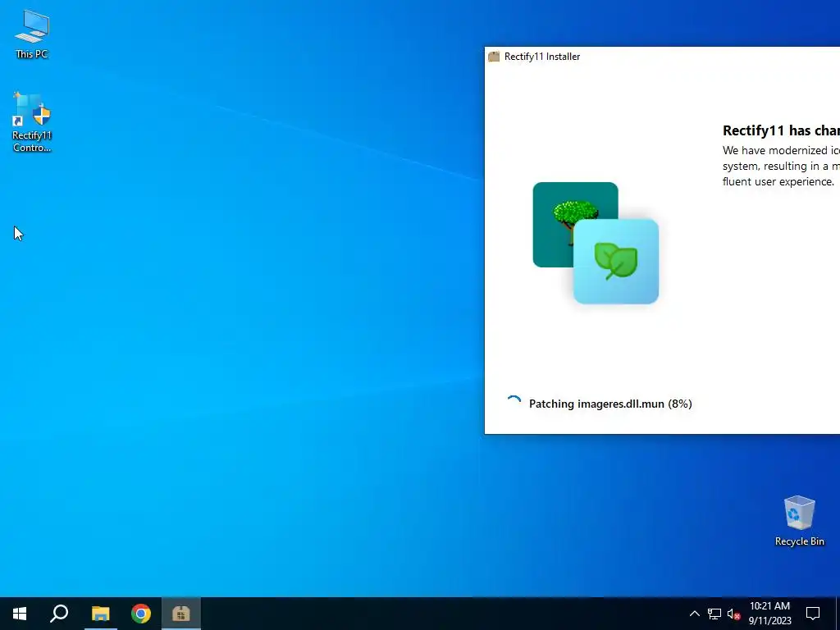Launch File Explorer from the taskbar

tap(100, 614)
